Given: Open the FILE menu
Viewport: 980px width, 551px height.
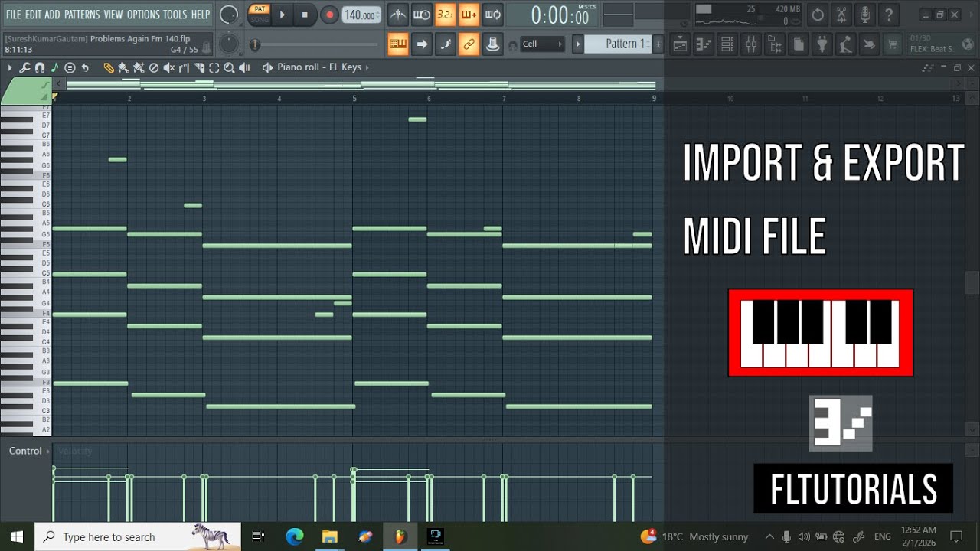Looking at the screenshot, I should (x=13, y=15).
